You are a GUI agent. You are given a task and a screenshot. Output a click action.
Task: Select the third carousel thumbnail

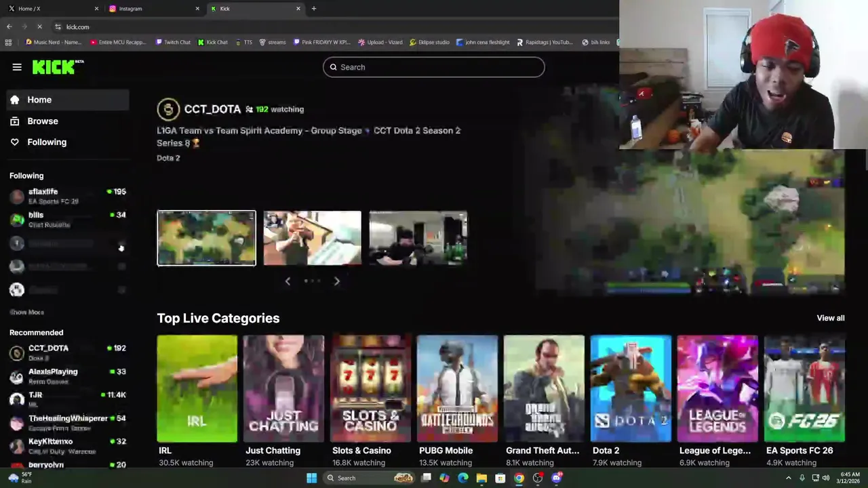point(418,238)
